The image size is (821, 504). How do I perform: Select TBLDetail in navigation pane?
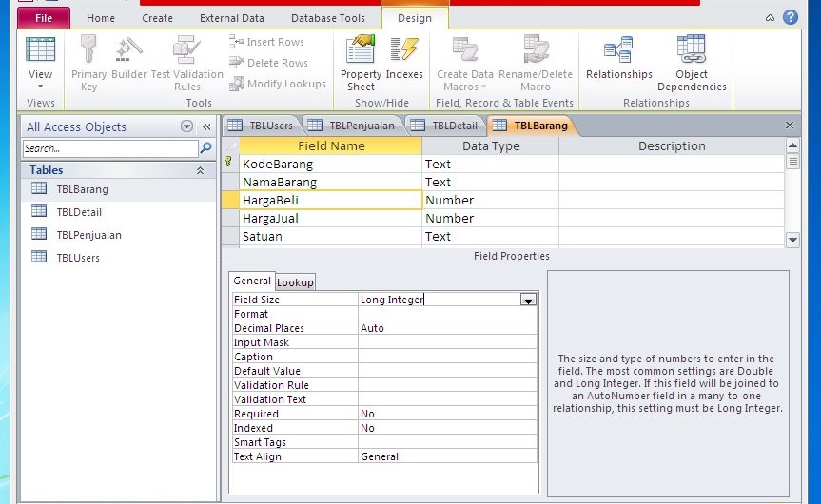tap(118, 212)
